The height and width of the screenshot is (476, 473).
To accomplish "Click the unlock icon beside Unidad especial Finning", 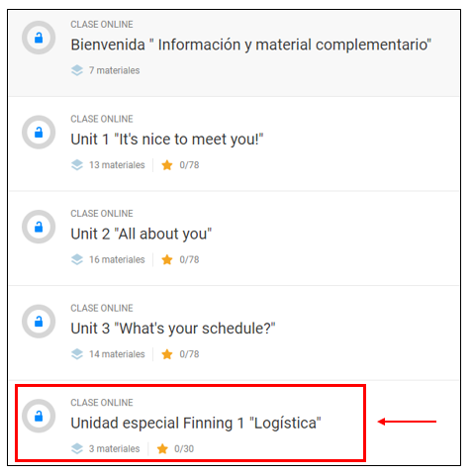I will tap(39, 416).
